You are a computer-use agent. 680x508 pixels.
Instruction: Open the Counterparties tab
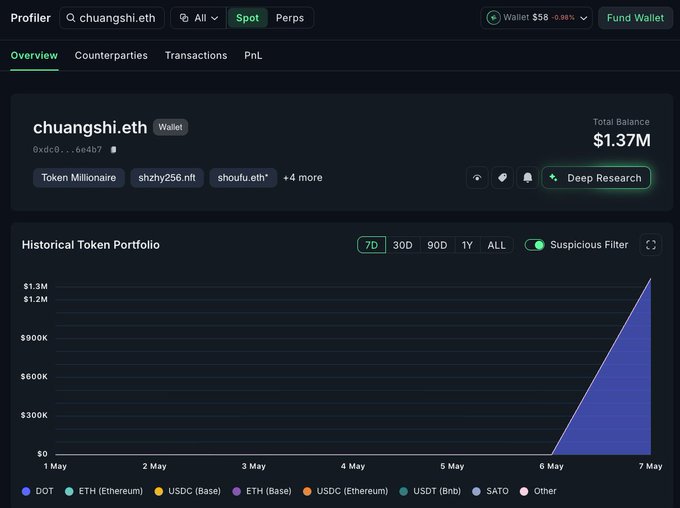coord(111,56)
